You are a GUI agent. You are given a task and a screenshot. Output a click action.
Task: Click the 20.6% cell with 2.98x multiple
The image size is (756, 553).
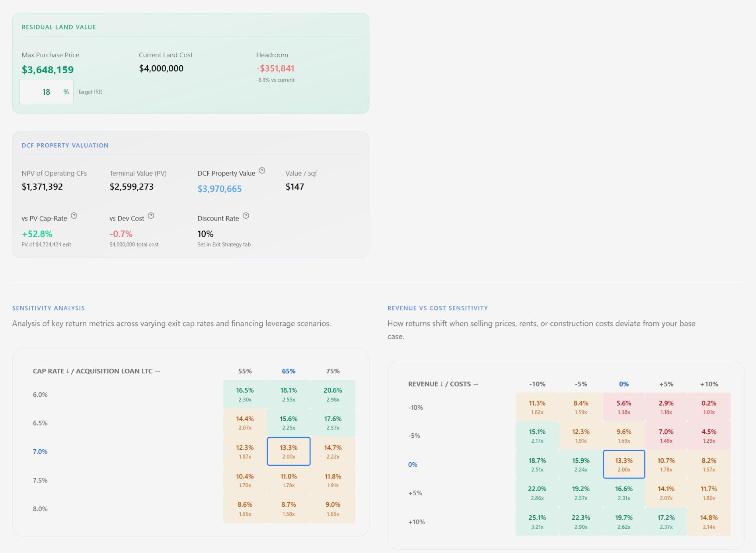pos(333,394)
